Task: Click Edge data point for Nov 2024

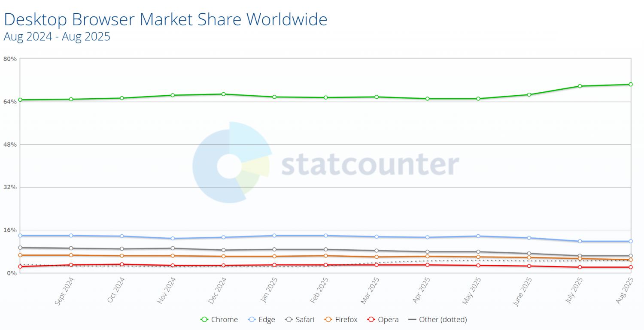Action: [173, 239]
